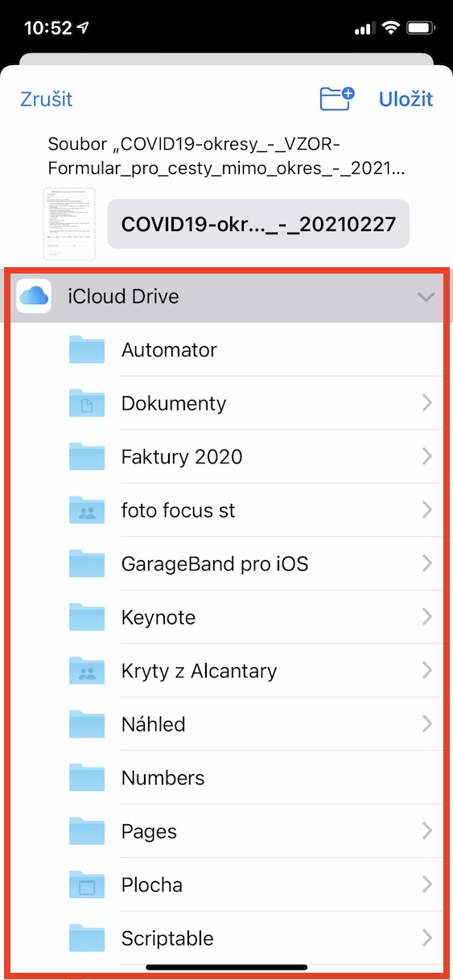453x980 pixels.
Task: Tap the Numbers folder icon
Action: pos(87,778)
